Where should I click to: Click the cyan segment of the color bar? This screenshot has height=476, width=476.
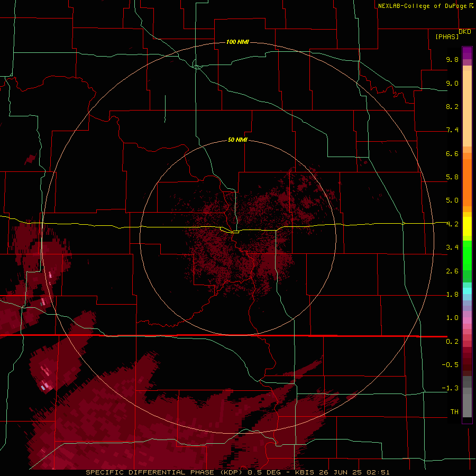[467, 291]
